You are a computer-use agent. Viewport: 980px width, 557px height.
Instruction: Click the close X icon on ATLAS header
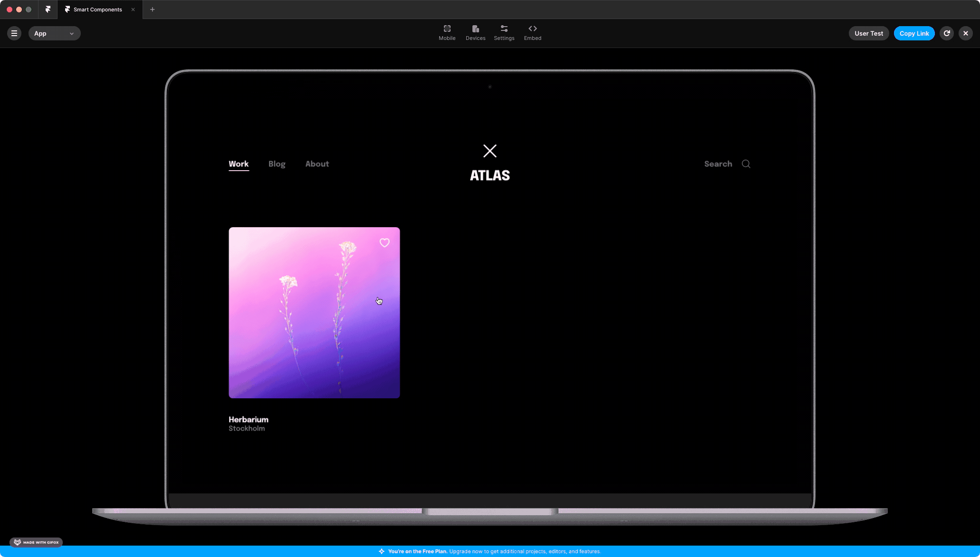[490, 151]
